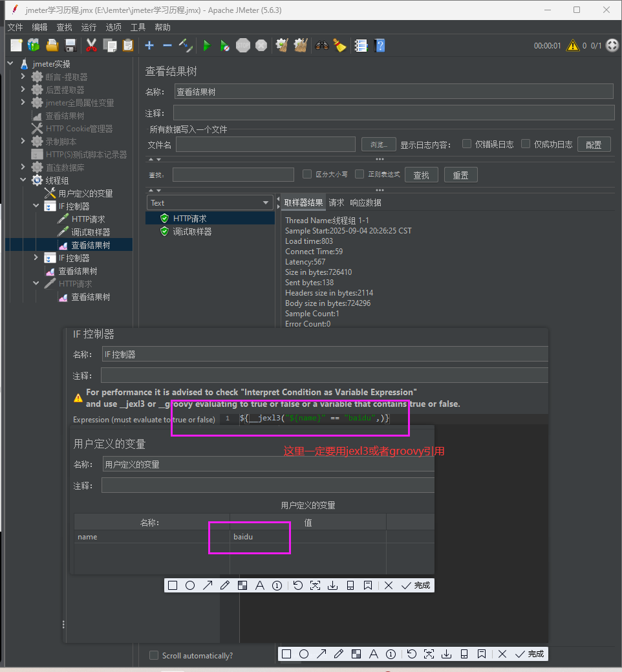This screenshot has height=672, width=622.
Task: Focus the search text field
Action: pos(233,175)
